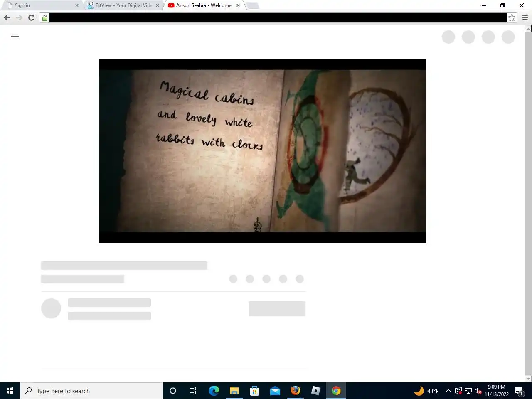The image size is (532, 399).
Task: Click the Chrome icon on taskbar
Action: pyautogui.click(x=336, y=391)
